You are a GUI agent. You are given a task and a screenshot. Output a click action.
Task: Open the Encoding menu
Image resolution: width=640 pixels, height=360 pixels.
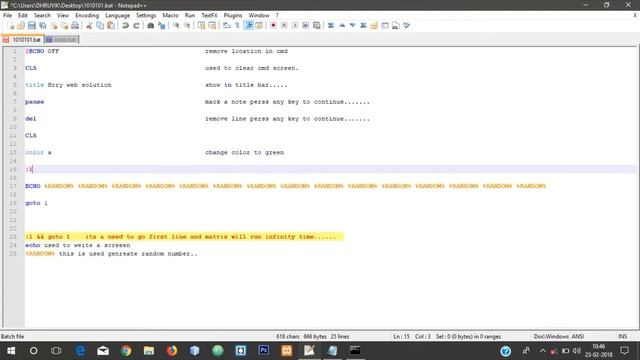click(x=87, y=16)
